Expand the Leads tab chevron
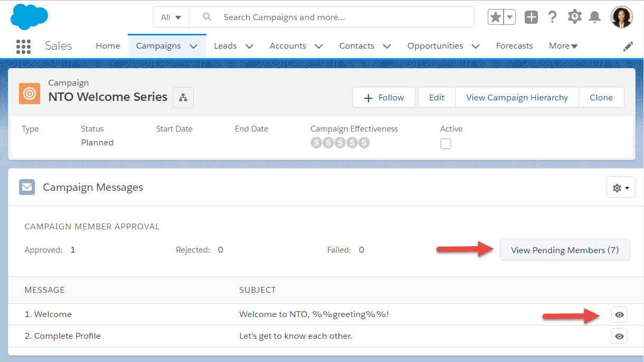This screenshot has width=644, height=362. tap(250, 47)
